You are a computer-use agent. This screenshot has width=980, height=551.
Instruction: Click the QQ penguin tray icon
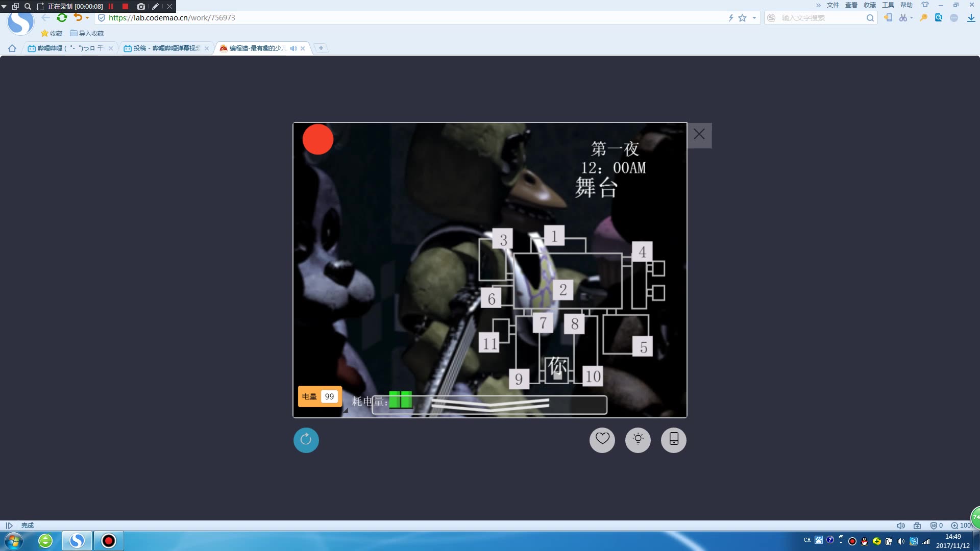864,541
